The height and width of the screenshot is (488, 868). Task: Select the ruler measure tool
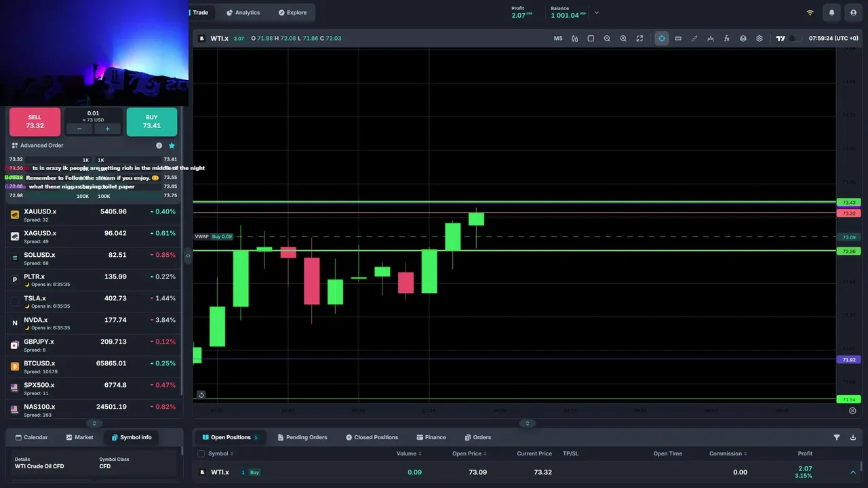(678, 39)
